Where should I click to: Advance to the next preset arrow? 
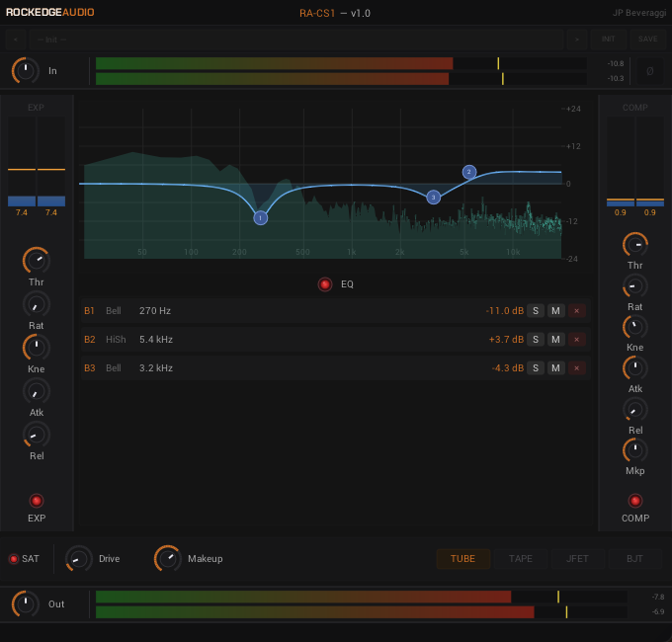point(577,40)
